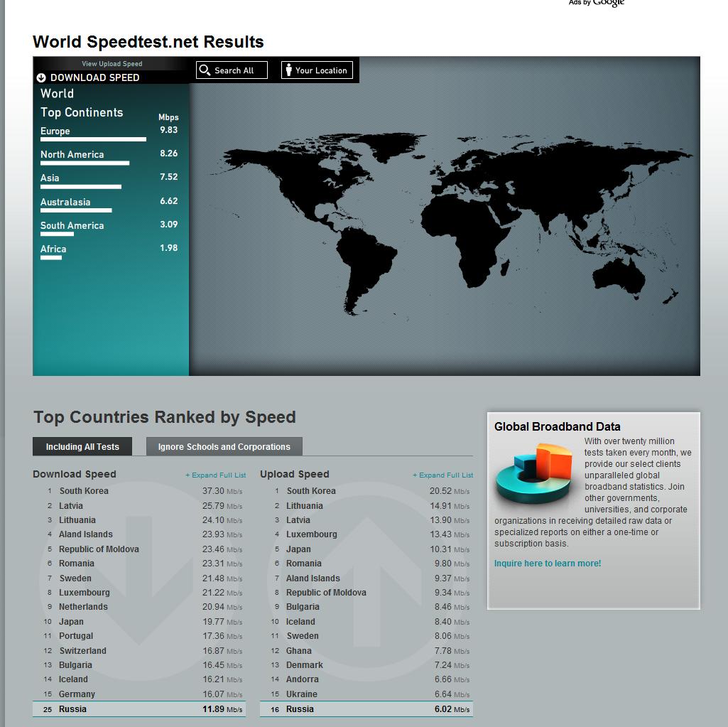
Task: Click Bulgaria in the Upload Speed list
Action: pos(303,607)
